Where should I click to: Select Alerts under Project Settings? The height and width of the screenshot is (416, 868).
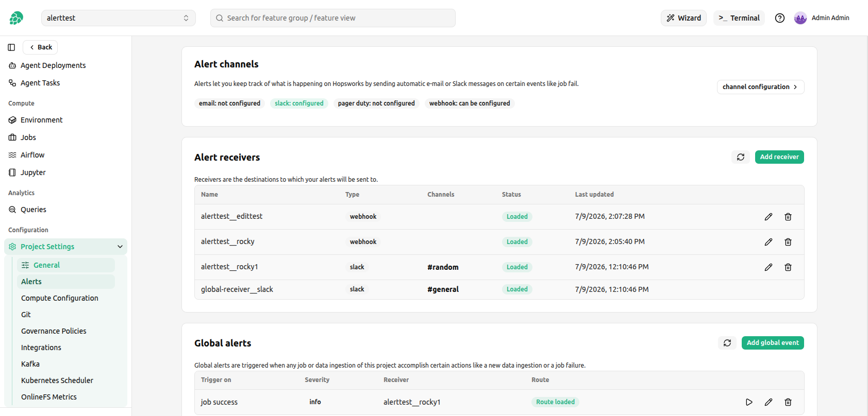(66, 282)
